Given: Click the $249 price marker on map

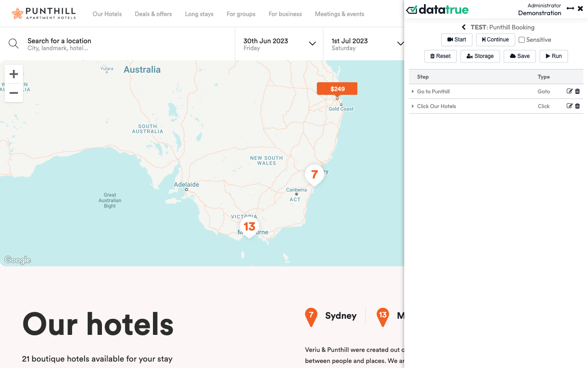Looking at the screenshot, I should pyautogui.click(x=337, y=89).
